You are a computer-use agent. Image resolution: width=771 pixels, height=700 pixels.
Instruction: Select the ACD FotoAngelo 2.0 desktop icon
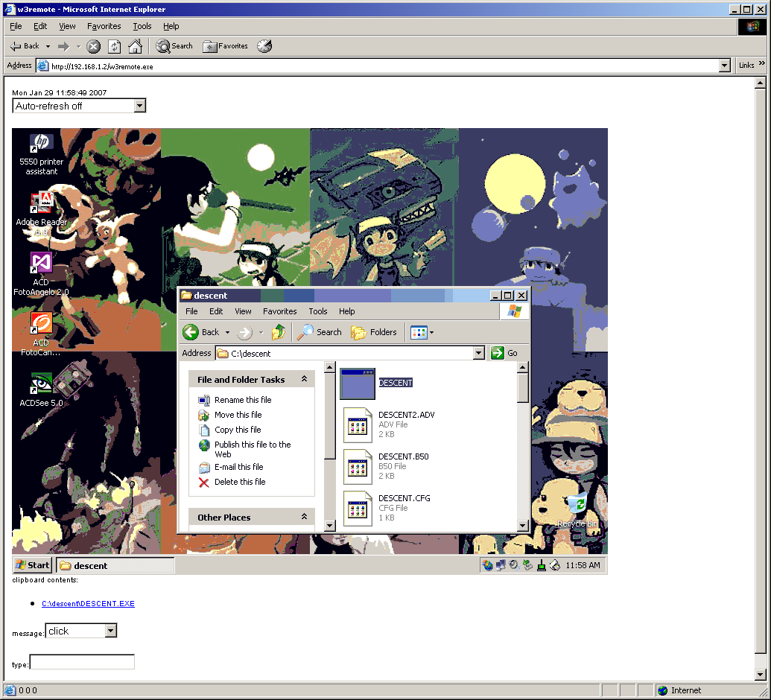pyautogui.click(x=41, y=274)
